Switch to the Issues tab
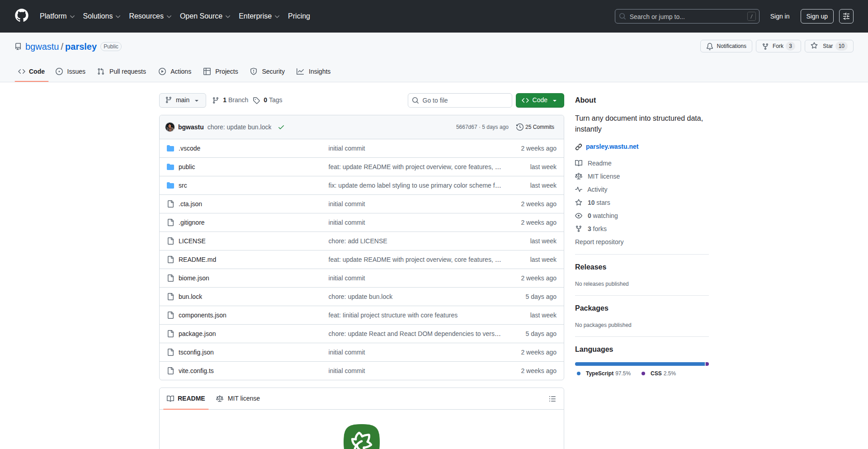Image resolution: width=868 pixels, height=449 pixels. [71, 71]
